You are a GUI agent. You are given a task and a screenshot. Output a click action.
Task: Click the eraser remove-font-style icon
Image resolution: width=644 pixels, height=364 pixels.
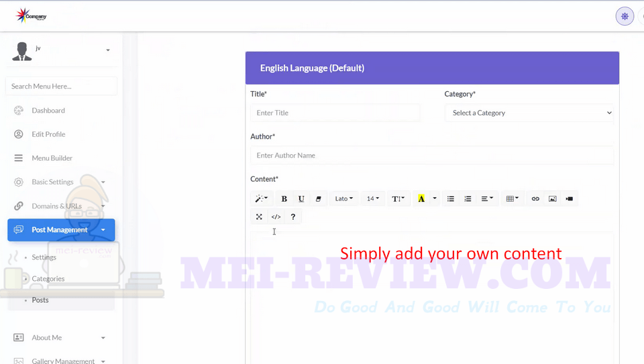click(x=318, y=198)
